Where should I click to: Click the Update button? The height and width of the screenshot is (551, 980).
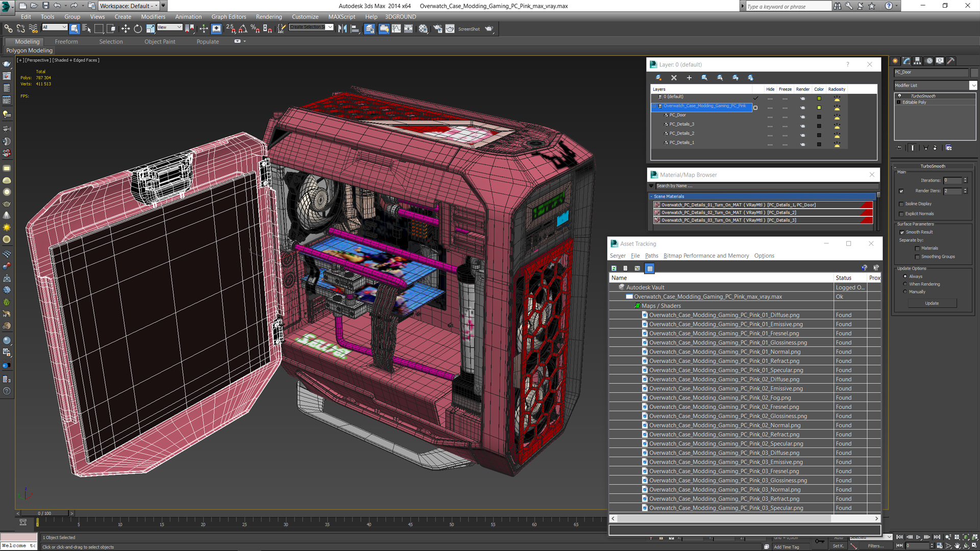point(932,303)
